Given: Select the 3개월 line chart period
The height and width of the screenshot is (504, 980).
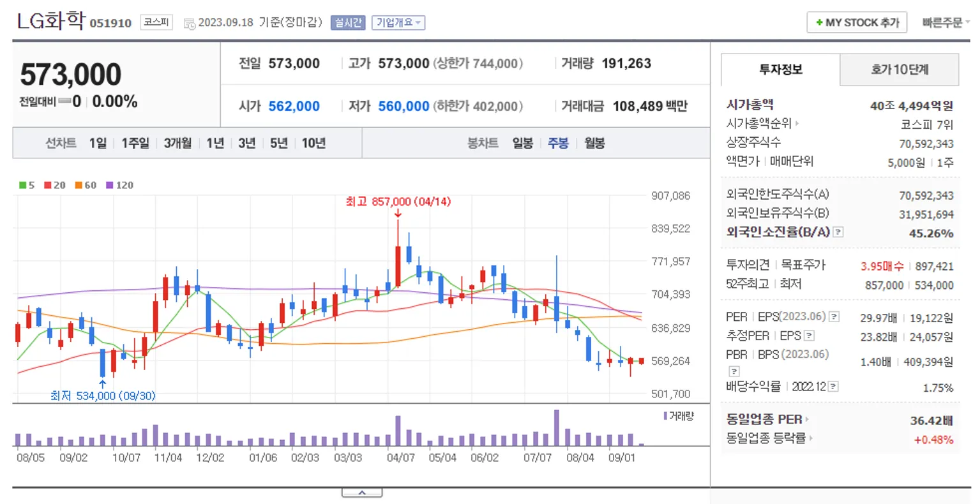Looking at the screenshot, I should (177, 143).
